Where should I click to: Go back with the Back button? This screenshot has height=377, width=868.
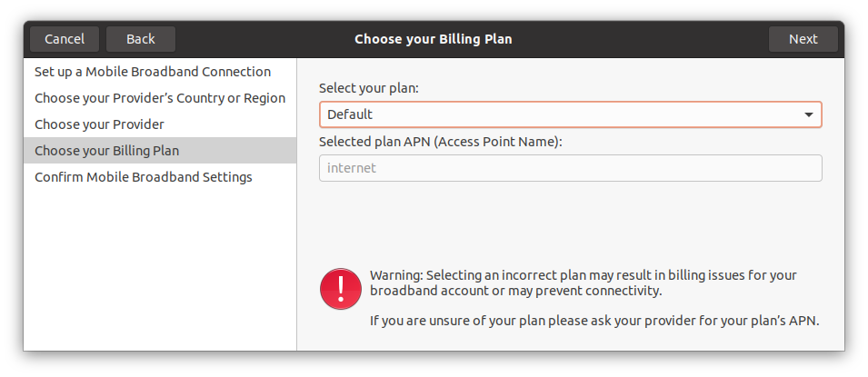tap(141, 39)
